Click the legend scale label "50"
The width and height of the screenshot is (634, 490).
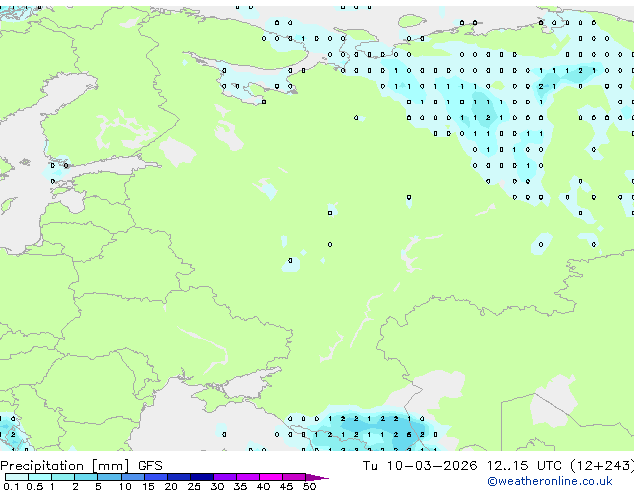point(309,486)
